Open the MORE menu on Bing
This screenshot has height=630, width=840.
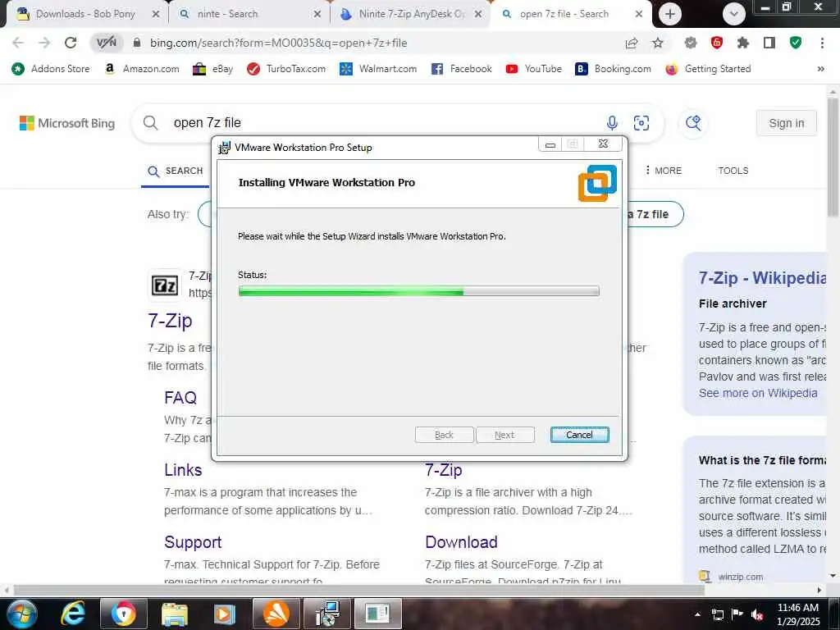coord(664,171)
